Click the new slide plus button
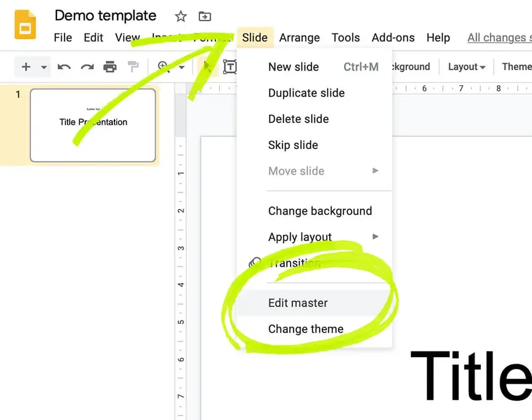The height and width of the screenshot is (420, 532). click(x=26, y=67)
